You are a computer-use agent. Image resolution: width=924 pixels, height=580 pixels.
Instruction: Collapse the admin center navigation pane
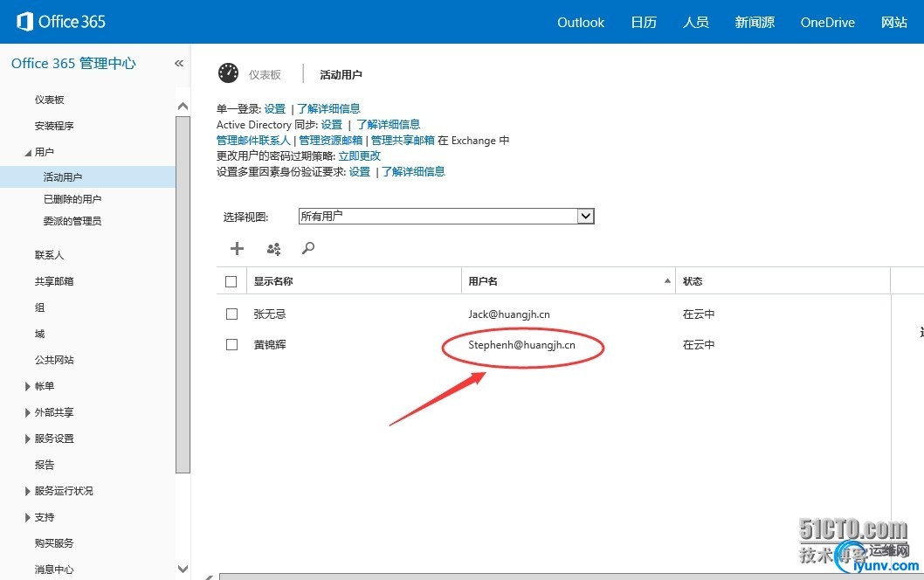coord(179,63)
